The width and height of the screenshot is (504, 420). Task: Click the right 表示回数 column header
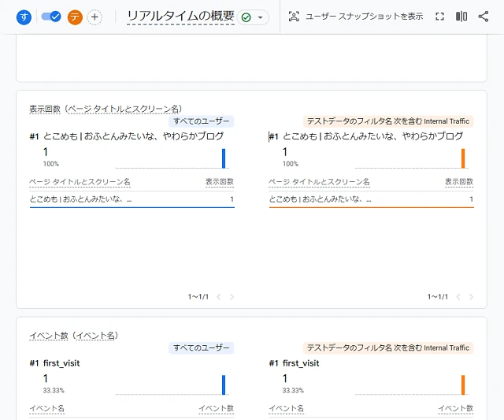pos(459,182)
